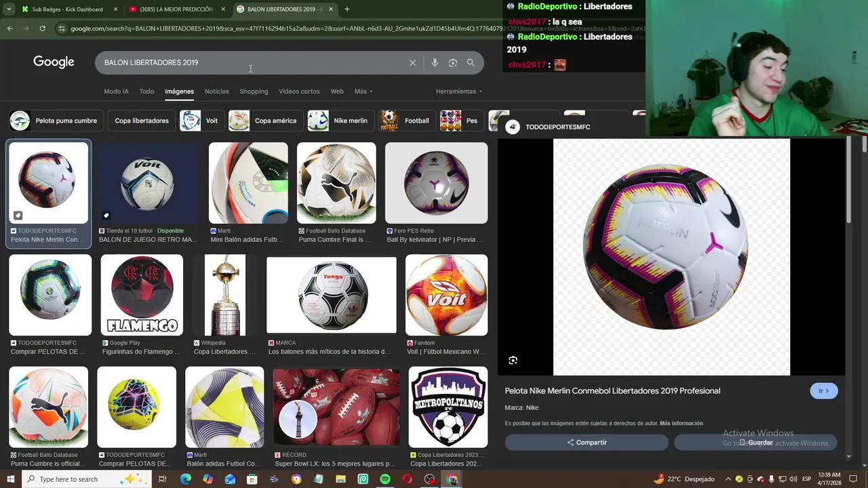The width and height of the screenshot is (868, 488).
Task: Open the MARCA Tango ball thumbnail
Action: coord(332,295)
